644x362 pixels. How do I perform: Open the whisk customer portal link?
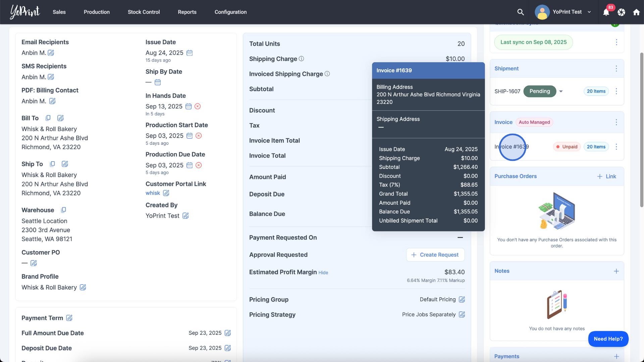[x=153, y=193]
